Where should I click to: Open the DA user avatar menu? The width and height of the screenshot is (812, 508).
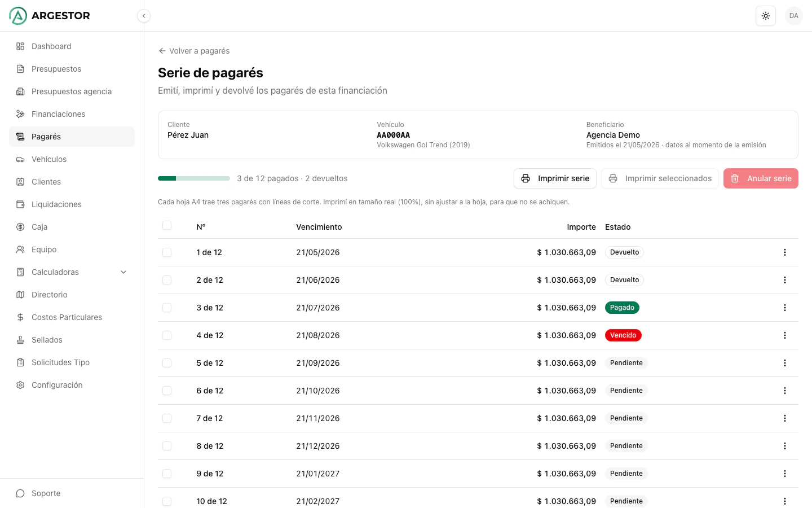pyautogui.click(x=794, y=16)
